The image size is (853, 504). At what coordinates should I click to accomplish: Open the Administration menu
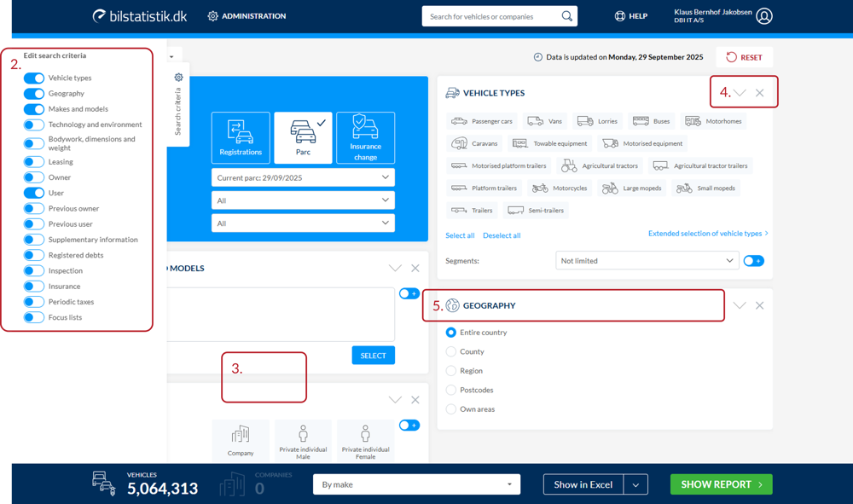click(247, 16)
